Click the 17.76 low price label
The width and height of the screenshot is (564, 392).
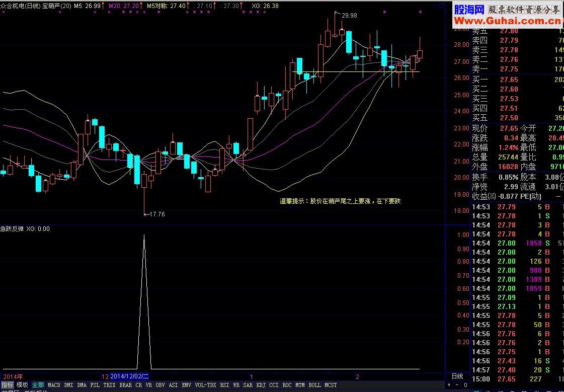[157, 214]
